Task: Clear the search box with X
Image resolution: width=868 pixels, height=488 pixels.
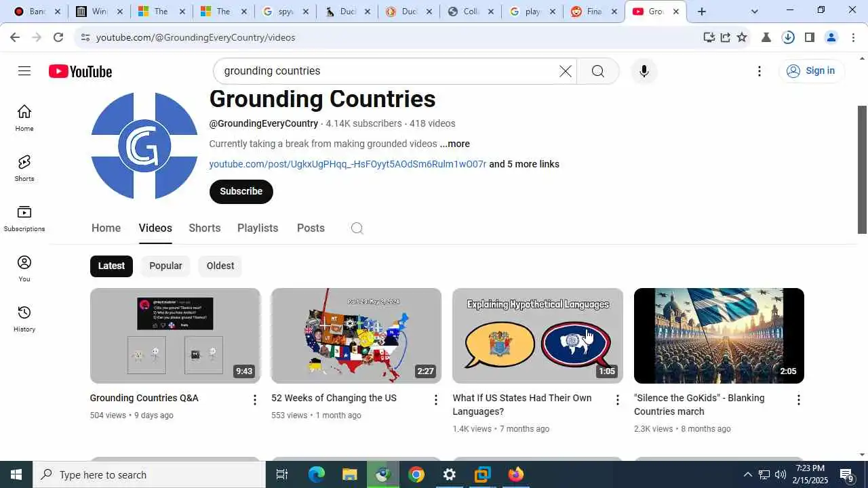Action: tap(565, 71)
